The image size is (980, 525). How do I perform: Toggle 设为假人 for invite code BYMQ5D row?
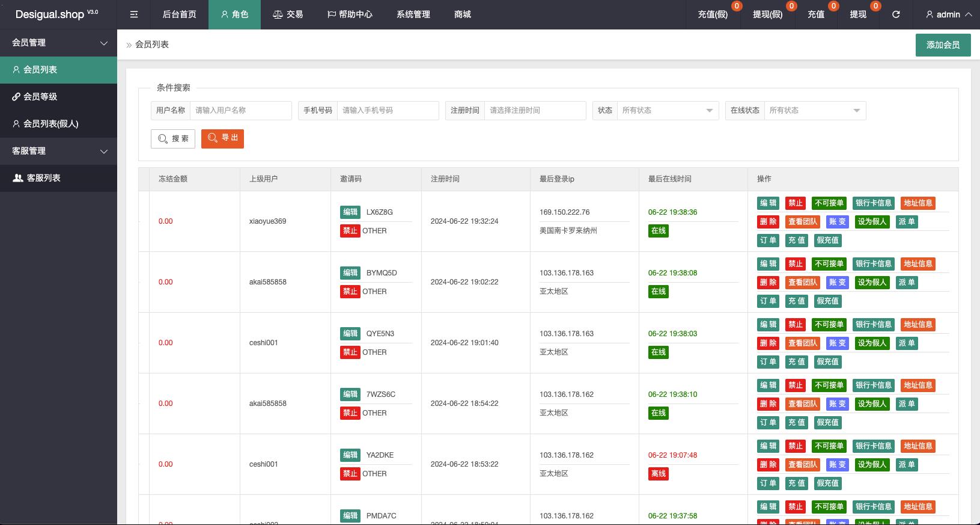(x=872, y=282)
